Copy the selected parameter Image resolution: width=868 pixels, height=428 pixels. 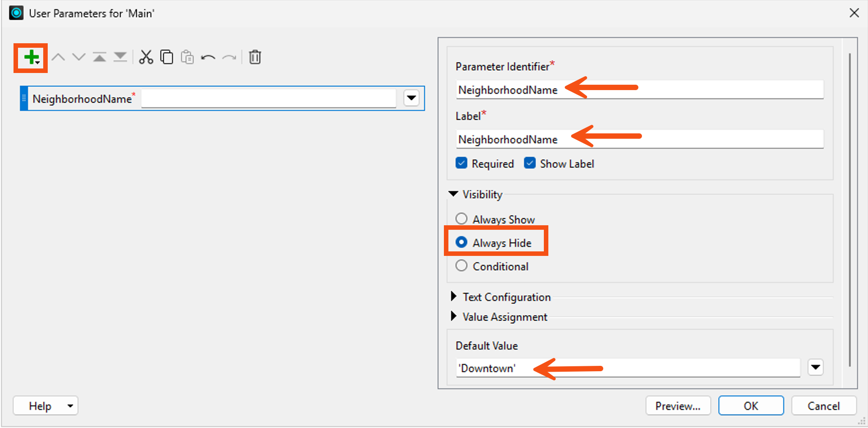pyautogui.click(x=167, y=57)
